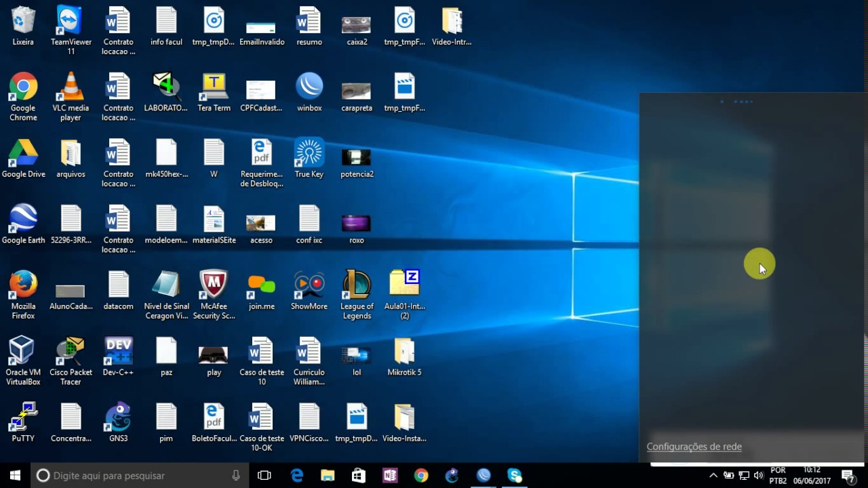The image size is (868, 488).
Task: Select the Mikrotik 5 folder
Action: [x=405, y=357]
